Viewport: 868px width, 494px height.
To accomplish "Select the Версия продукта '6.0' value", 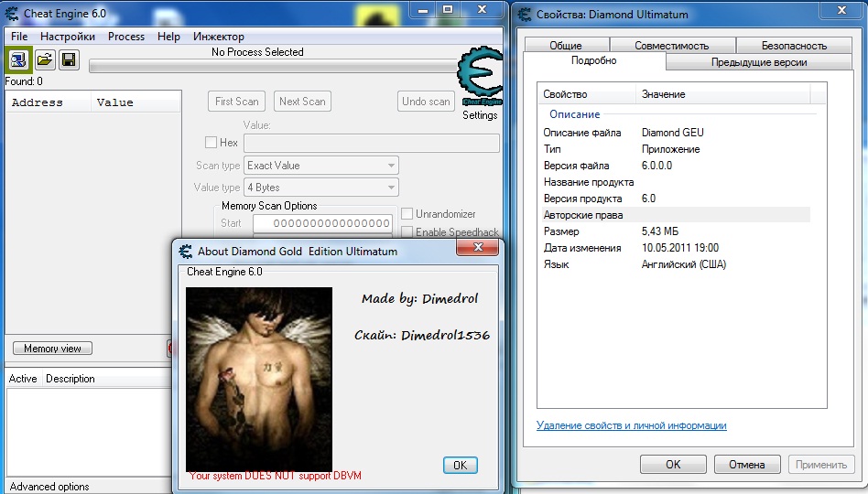I will pos(648,199).
